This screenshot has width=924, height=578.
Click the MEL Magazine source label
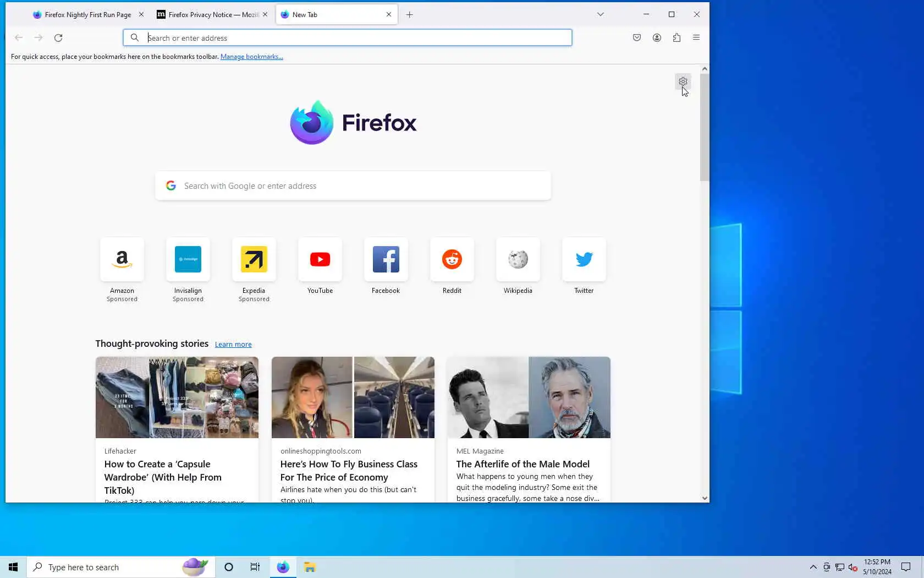click(480, 451)
